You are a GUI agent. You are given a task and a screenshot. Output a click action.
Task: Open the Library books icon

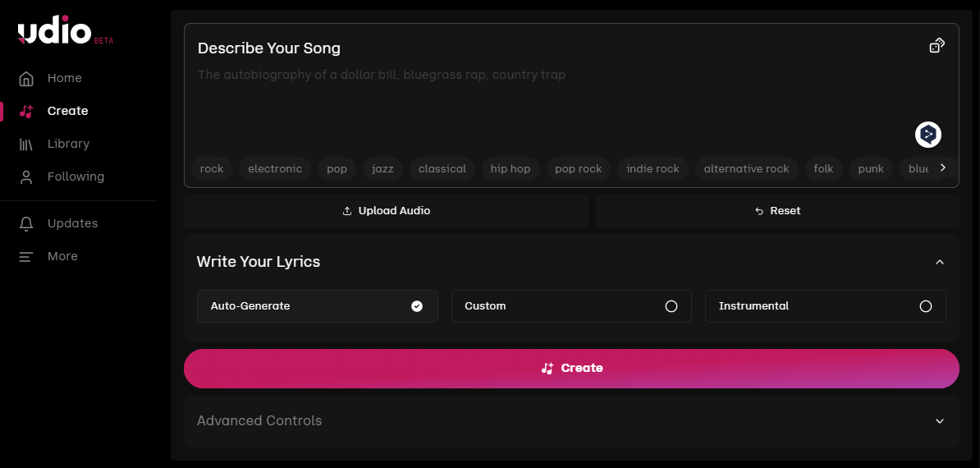[x=26, y=145]
